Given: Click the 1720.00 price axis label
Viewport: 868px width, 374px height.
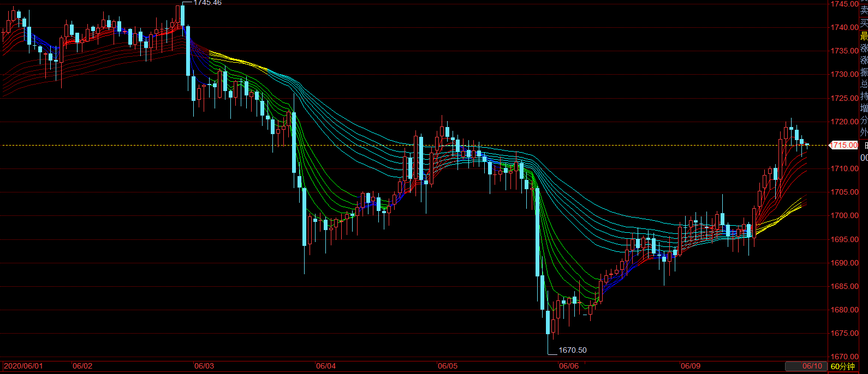Looking at the screenshot, I should (845, 122).
